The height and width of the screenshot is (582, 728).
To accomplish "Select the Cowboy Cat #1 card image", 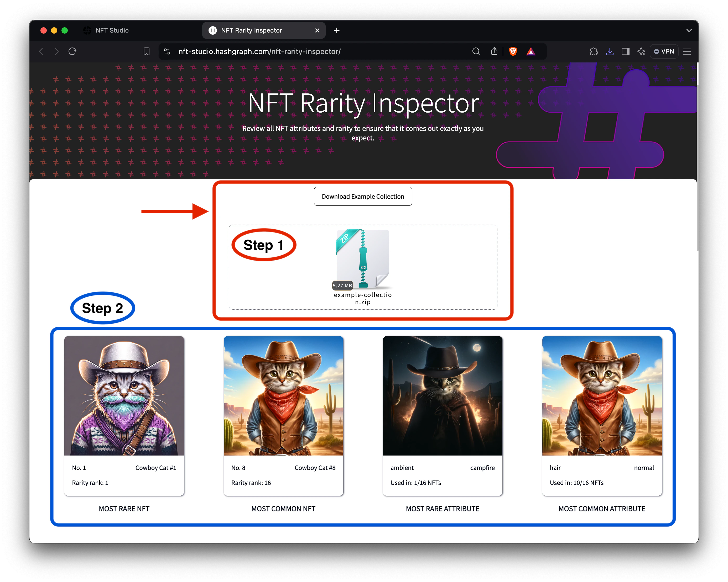I will (x=124, y=395).
